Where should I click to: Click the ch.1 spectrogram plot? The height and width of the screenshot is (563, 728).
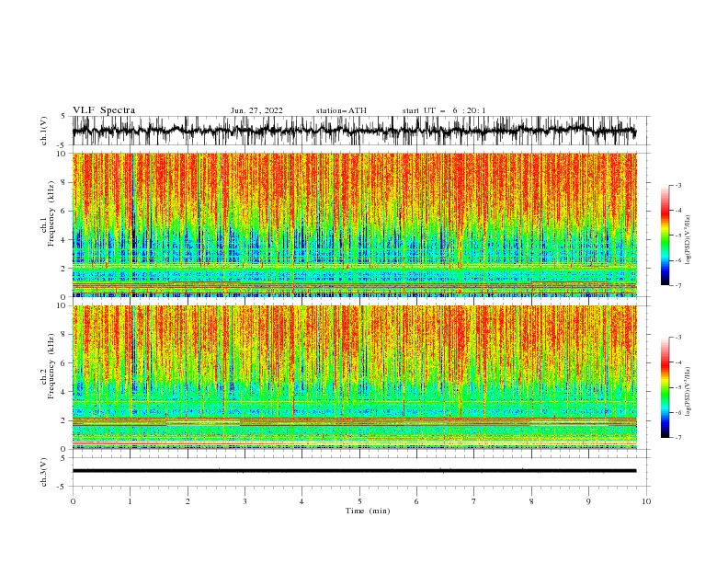click(355, 224)
